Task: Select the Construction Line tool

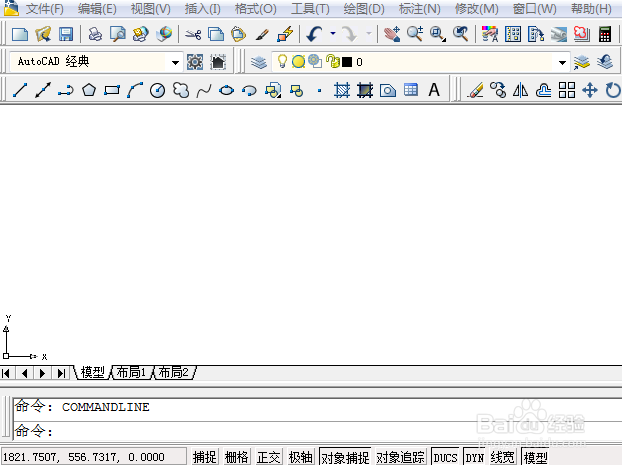Action: pyautogui.click(x=43, y=90)
